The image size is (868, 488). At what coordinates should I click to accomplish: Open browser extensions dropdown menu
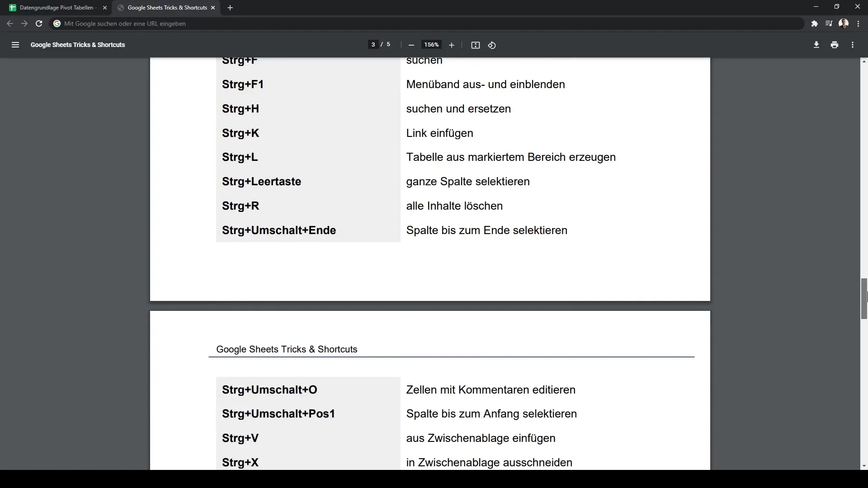tap(814, 23)
